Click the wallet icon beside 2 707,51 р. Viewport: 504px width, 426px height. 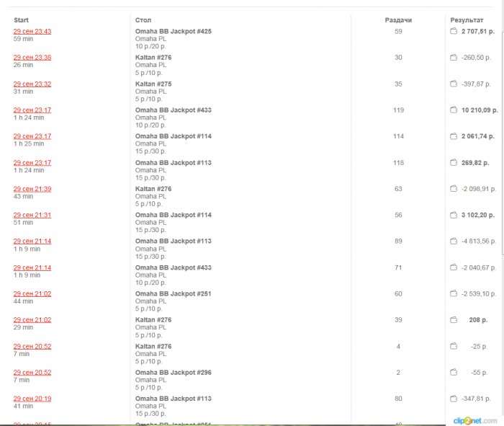(x=453, y=31)
